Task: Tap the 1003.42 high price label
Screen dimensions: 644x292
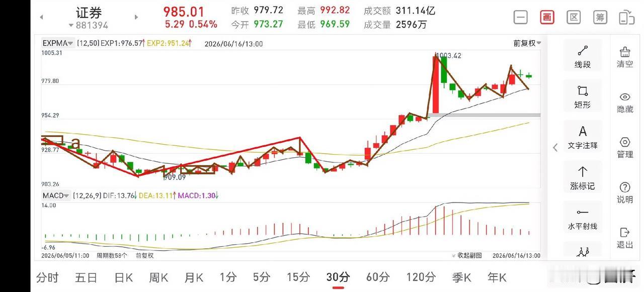Action: (449, 55)
